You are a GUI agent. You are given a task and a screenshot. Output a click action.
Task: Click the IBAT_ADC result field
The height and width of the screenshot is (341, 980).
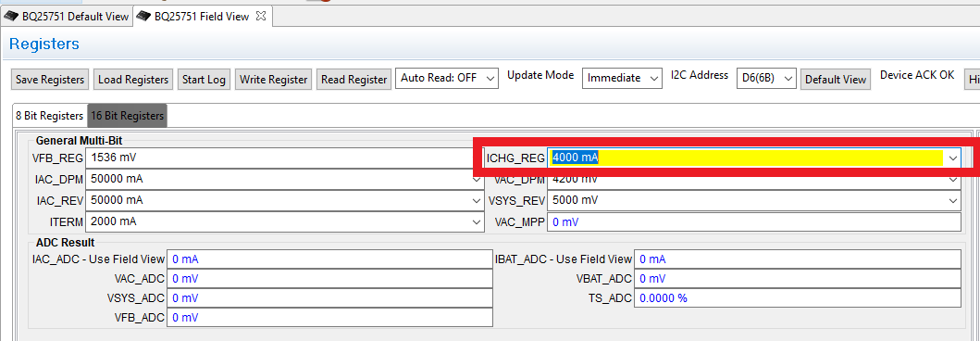(x=798, y=259)
